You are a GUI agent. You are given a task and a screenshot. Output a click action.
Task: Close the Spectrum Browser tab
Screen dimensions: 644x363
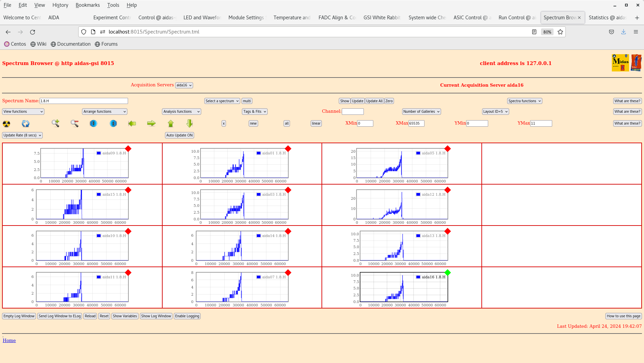coord(579,18)
